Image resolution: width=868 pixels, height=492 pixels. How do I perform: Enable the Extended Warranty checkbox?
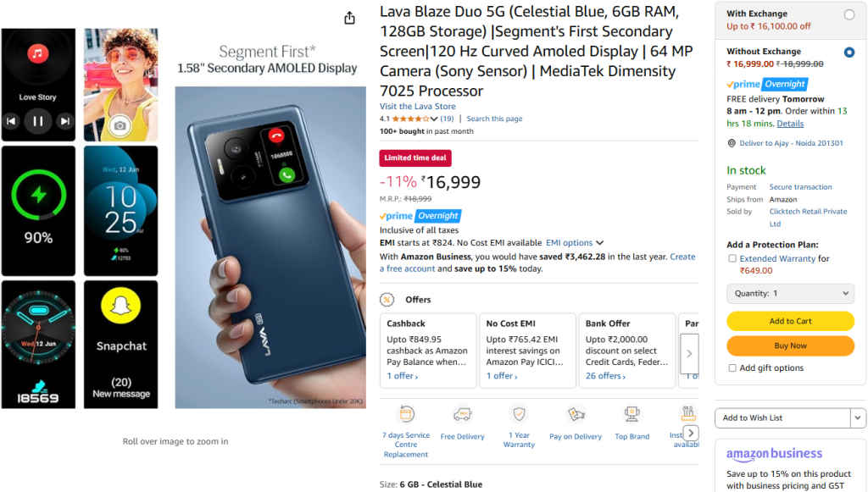tap(732, 258)
